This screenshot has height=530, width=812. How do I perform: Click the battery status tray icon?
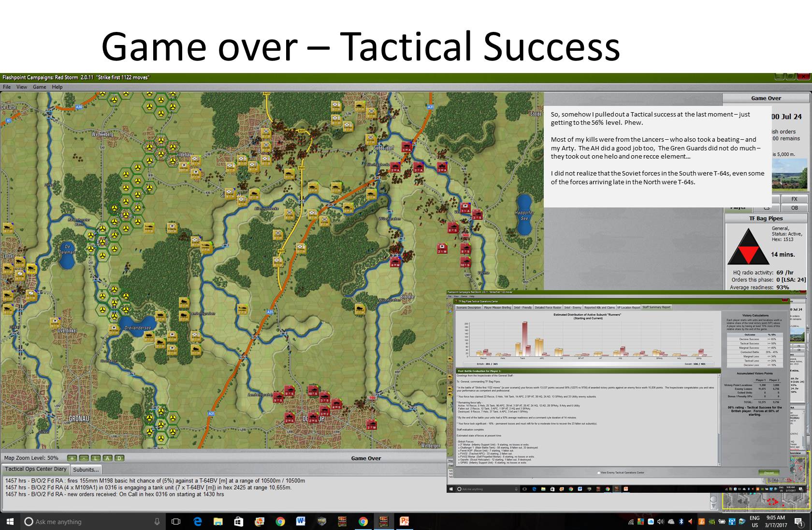722,522
